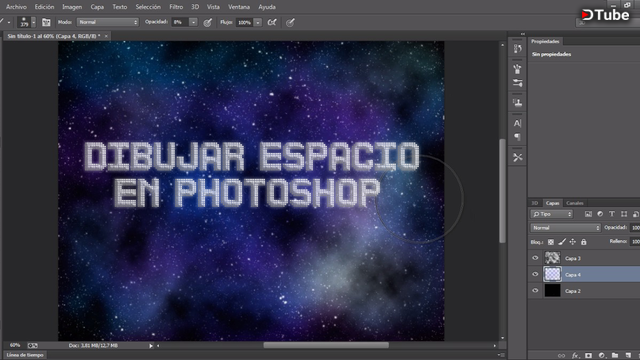Click the horizontal canvas scrollbar
Viewport: 640px width, 360px height.
tap(326, 345)
